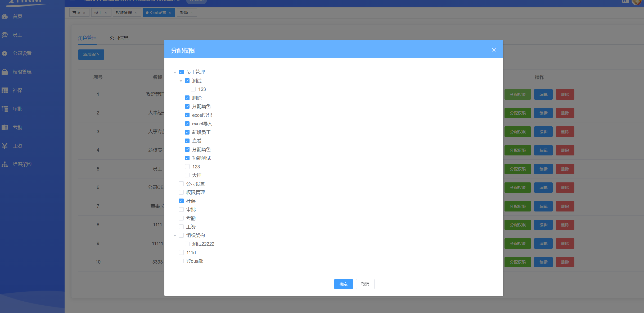Click 删除 in row 9
The image size is (644, 313).
(x=565, y=244)
